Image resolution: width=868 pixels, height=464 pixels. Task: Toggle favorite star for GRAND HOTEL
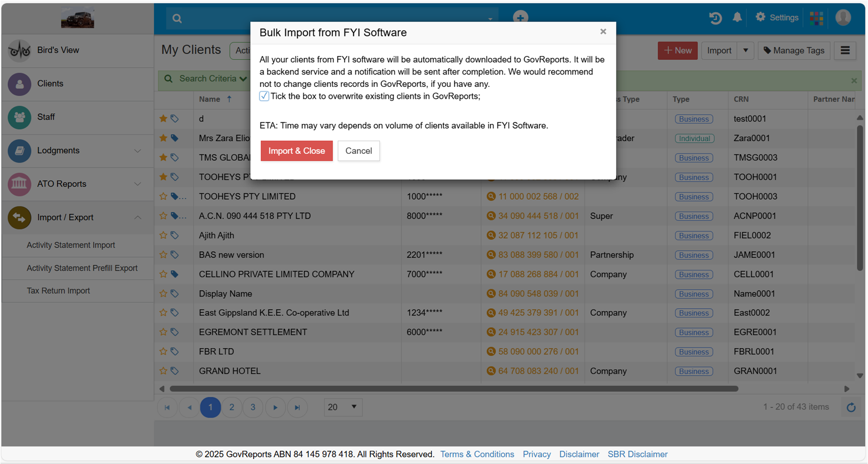pos(163,371)
